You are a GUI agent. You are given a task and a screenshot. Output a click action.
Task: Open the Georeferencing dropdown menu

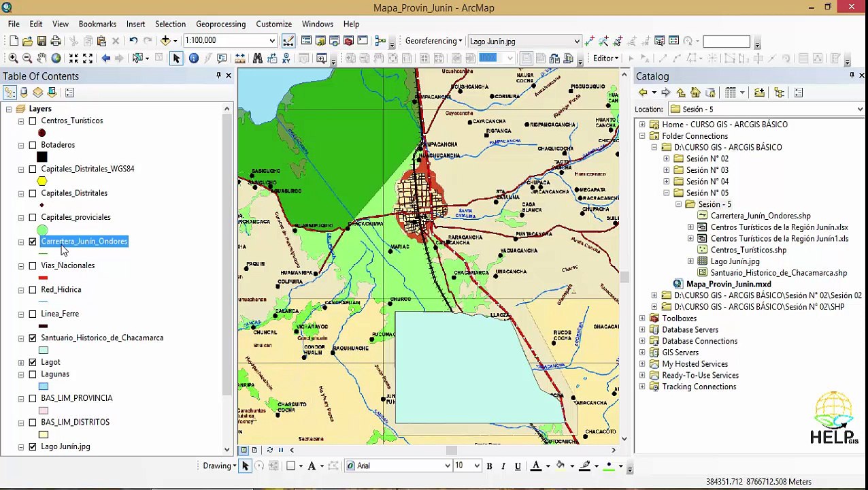pyautogui.click(x=433, y=41)
